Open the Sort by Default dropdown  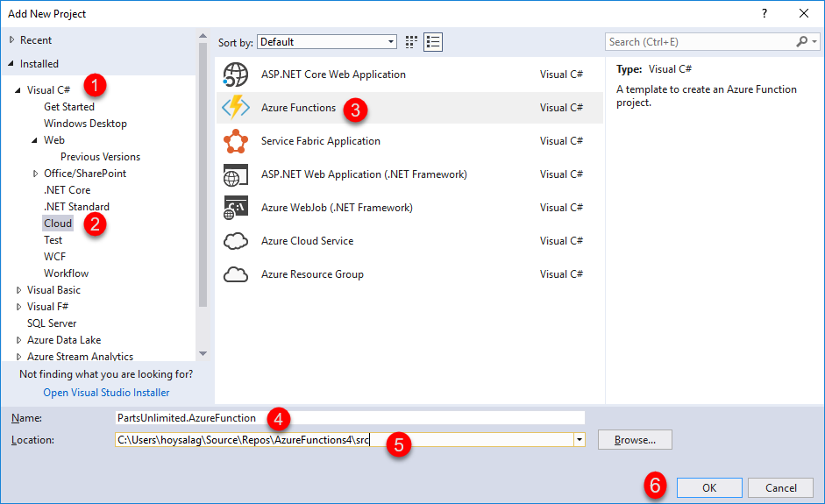coord(327,42)
